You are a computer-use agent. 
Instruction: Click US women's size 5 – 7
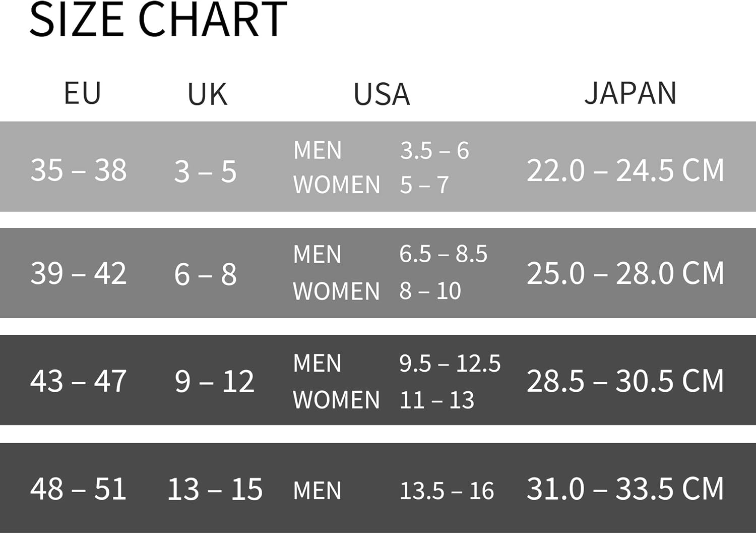click(x=424, y=185)
